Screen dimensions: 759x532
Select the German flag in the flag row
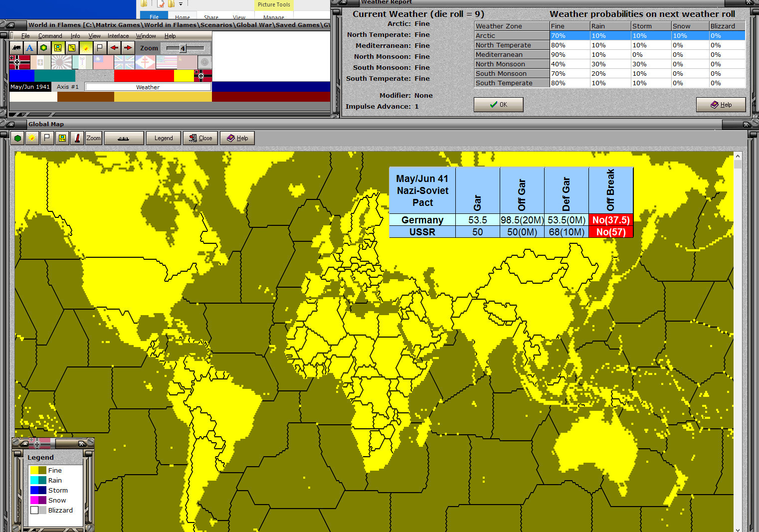coord(19,62)
